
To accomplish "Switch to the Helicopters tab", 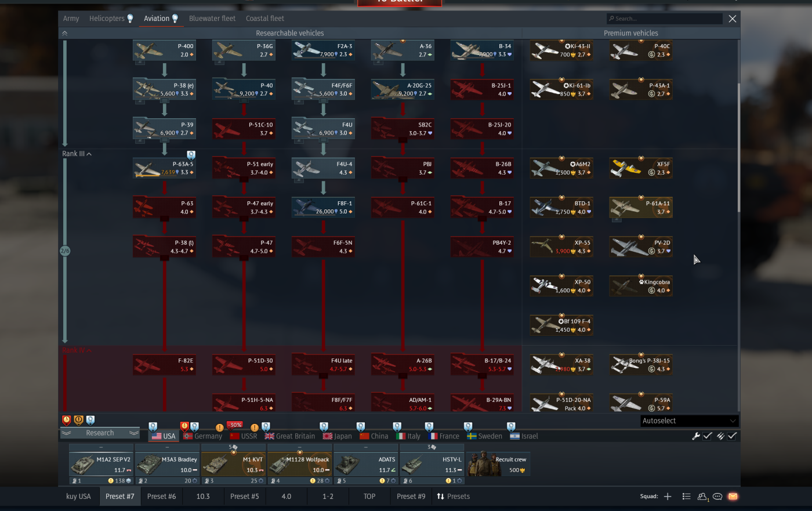I will pyautogui.click(x=107, y=19).
